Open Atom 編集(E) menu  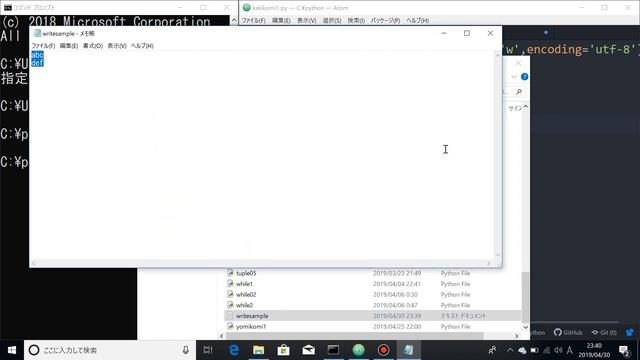[281, 20]
